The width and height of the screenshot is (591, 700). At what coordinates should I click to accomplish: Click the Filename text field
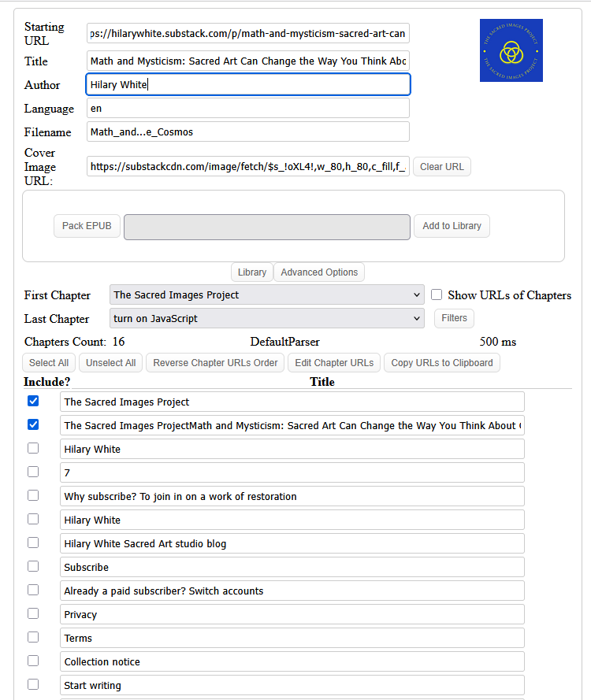point(248,131)
